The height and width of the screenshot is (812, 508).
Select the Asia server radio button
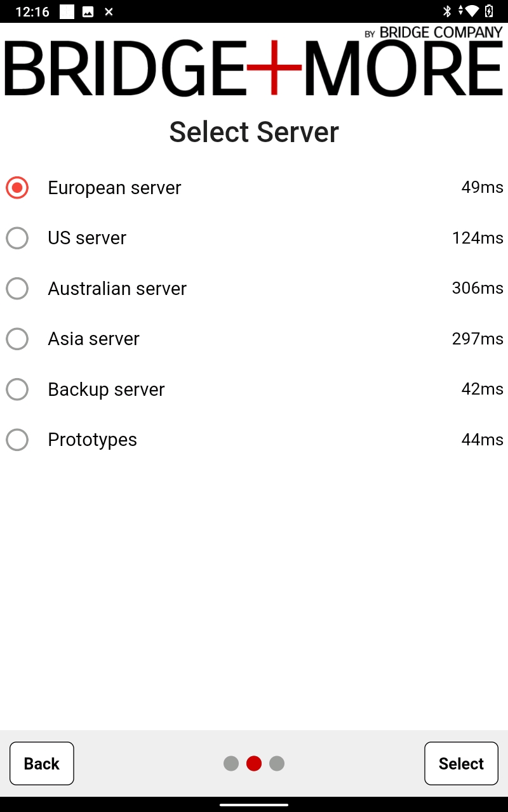tap(17, 339)
